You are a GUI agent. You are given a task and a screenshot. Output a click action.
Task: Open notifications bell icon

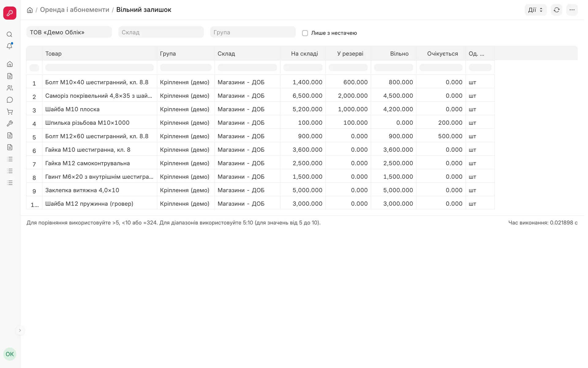coord(9,46)
